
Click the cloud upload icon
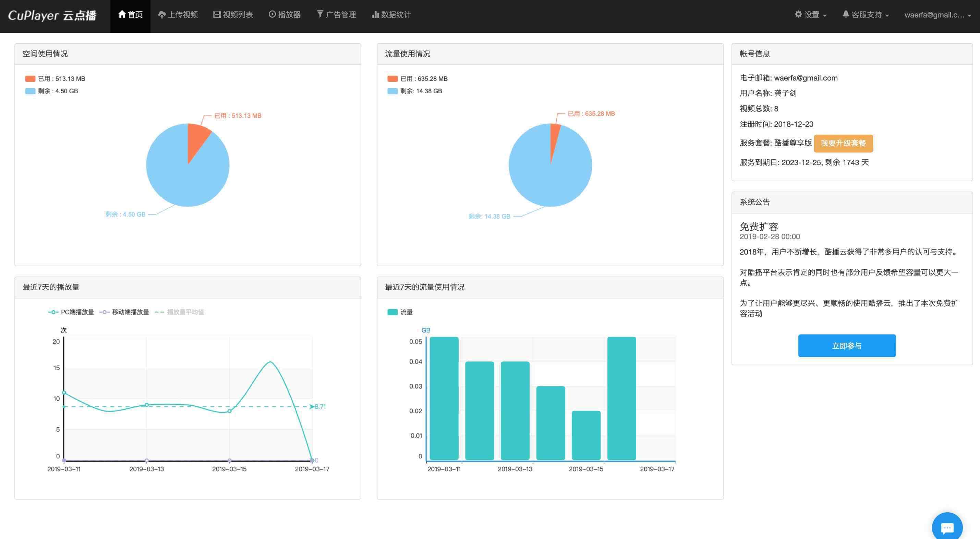(162, 14)
